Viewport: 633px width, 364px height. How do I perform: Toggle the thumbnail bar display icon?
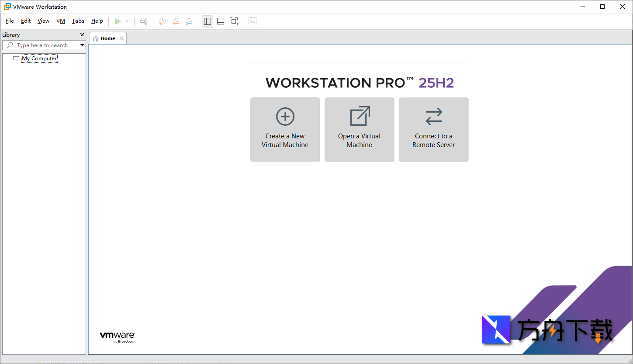(x=221, y=21)
